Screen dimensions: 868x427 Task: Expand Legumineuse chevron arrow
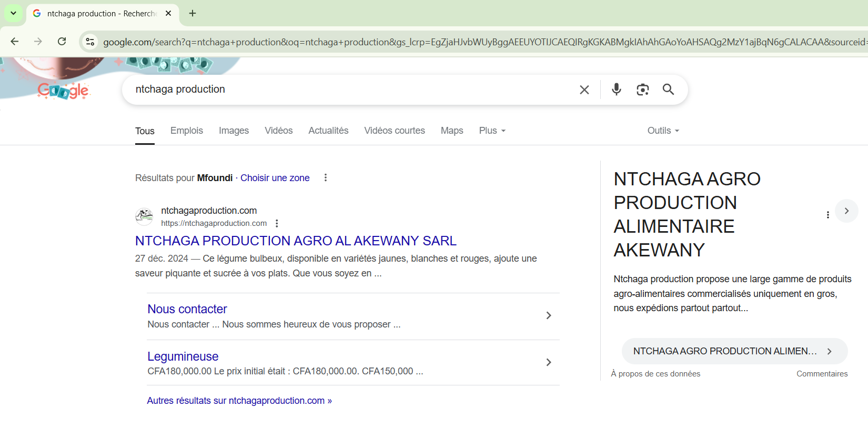[x=549, y=362]
